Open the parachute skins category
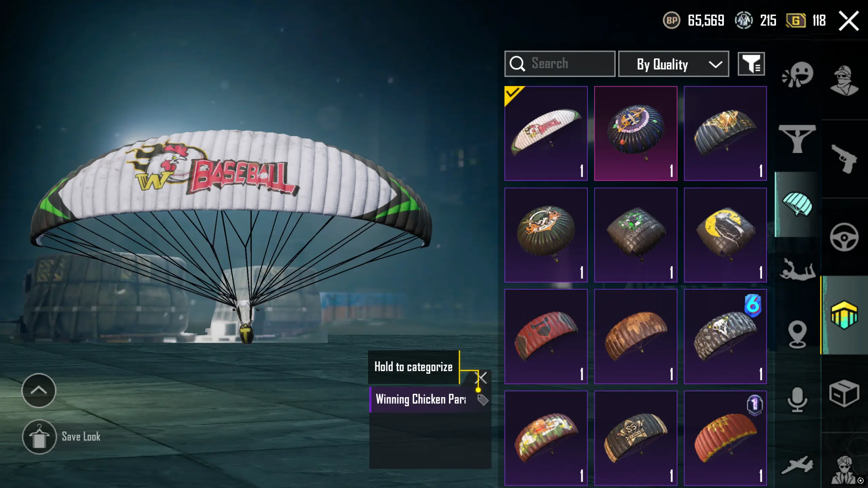 point(797,204)
